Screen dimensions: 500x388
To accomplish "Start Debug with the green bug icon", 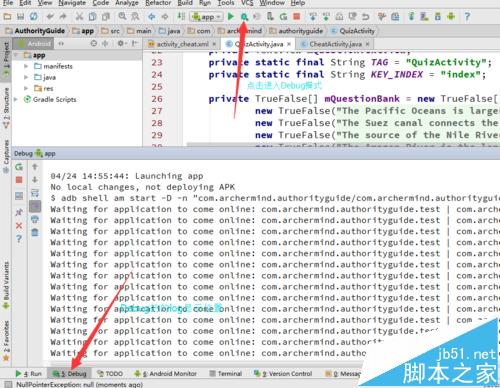I will 244,16.
